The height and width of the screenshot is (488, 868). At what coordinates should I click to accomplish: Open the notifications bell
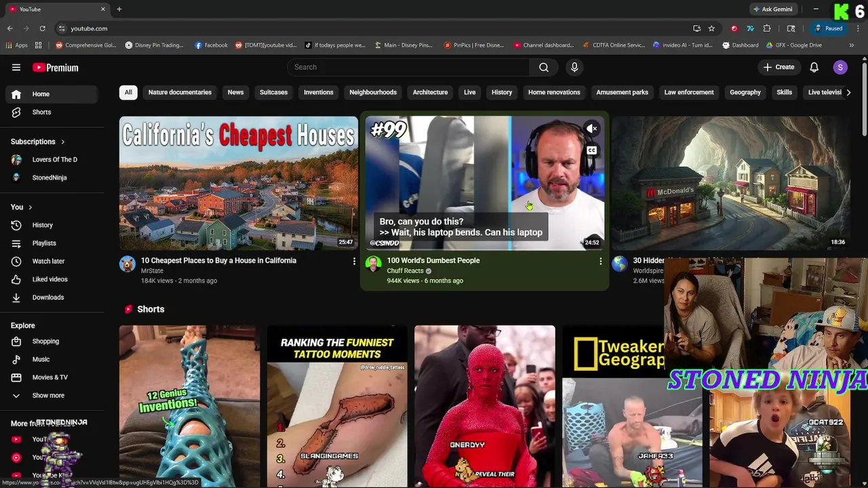[x=814, y=67]
